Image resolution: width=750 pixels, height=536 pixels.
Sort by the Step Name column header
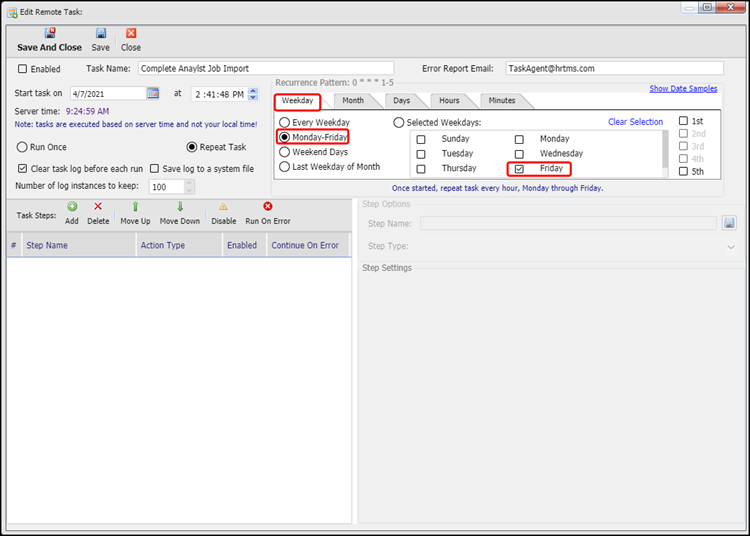tap(78, 245)
